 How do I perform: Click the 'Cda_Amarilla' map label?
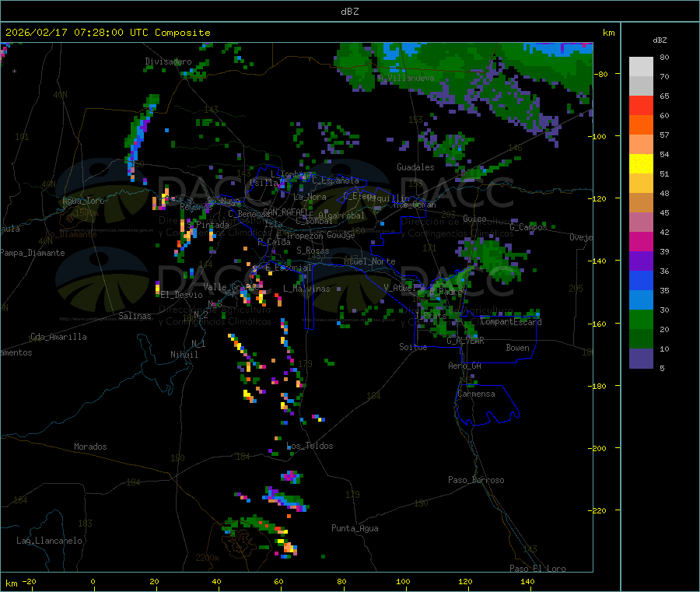click(58, 337)
